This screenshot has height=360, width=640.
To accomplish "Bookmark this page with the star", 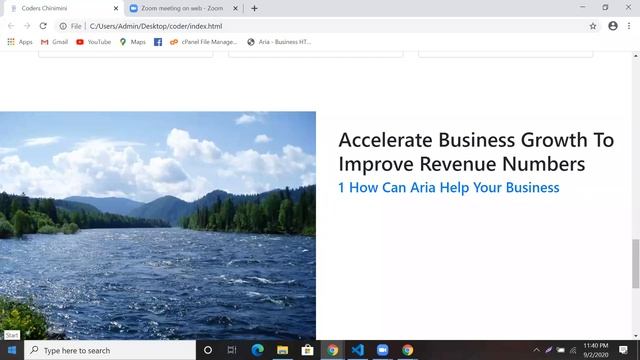I will 593,26.
